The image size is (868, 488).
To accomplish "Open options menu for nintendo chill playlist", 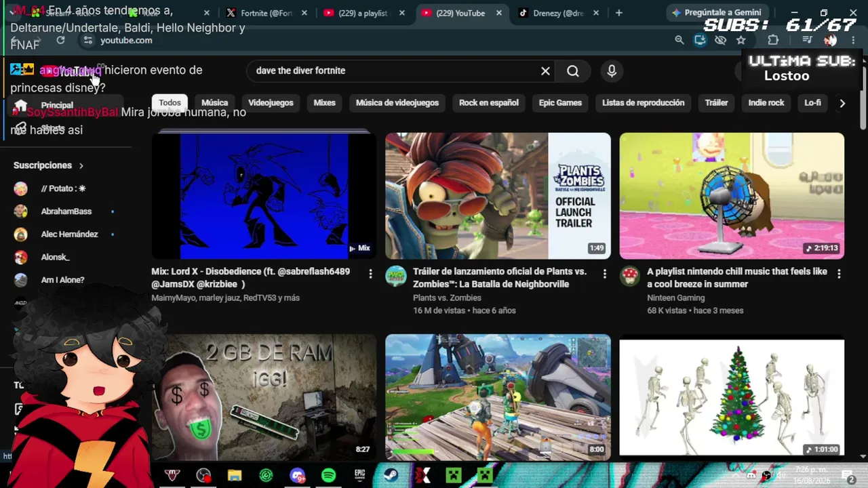I will click(x=839, y=274).
